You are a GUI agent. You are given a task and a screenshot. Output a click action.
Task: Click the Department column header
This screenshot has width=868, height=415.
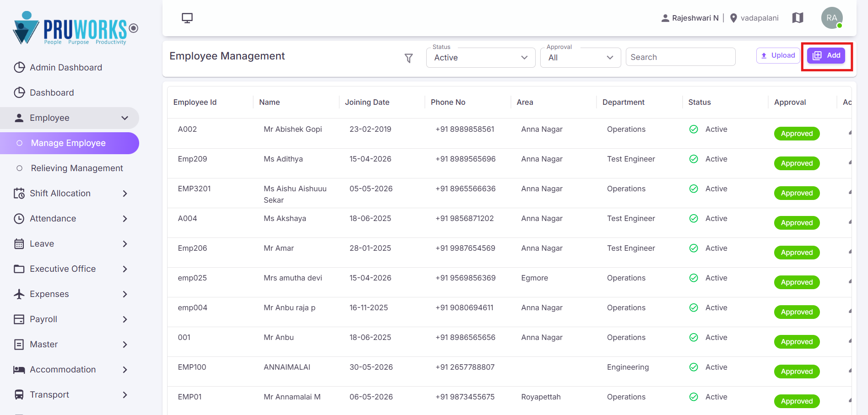click(624, 102)
